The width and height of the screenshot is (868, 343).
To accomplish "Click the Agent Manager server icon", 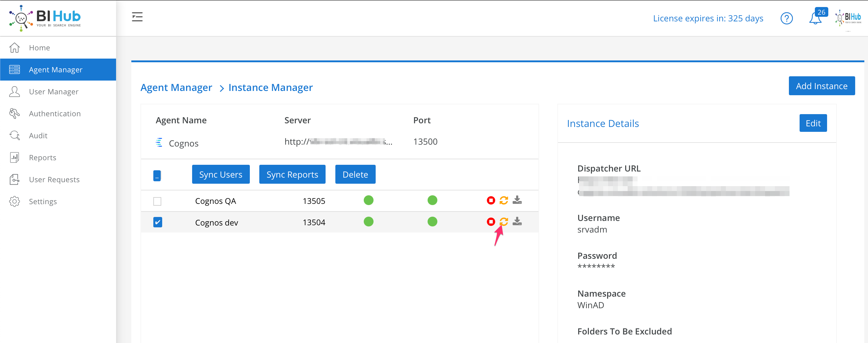I will click(14, 70).
